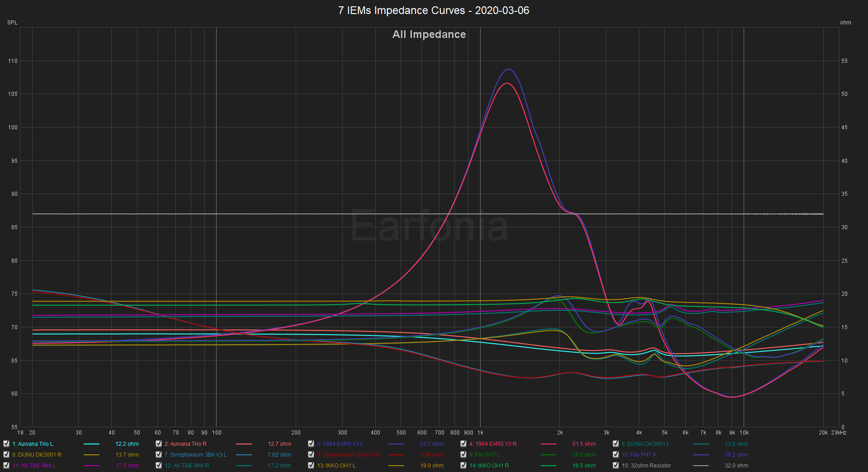Click the green line swatch for IKKO OH1 R
The height and width of the screenshot is (472, 868).
(x=548, y=466)
